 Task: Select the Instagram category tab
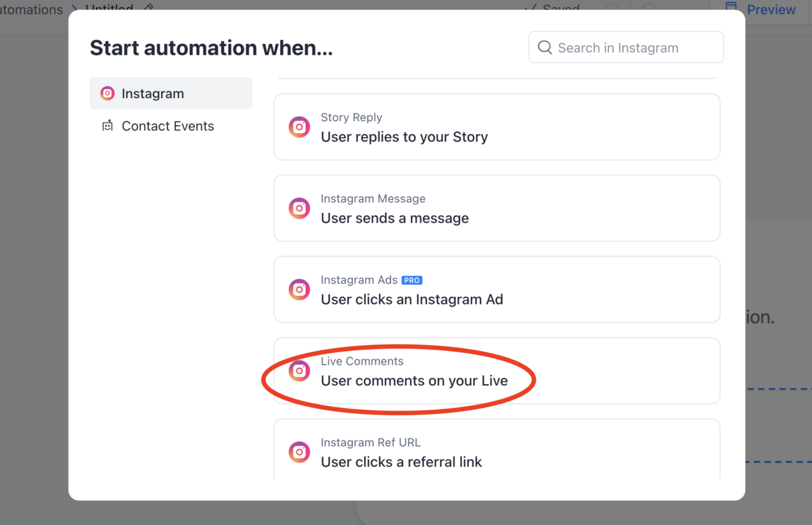(171, 93)
